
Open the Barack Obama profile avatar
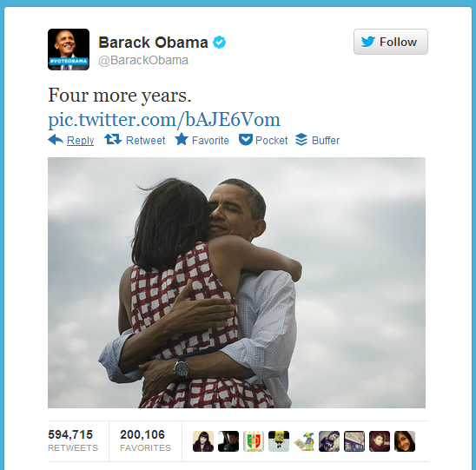(x=69, y=50)
